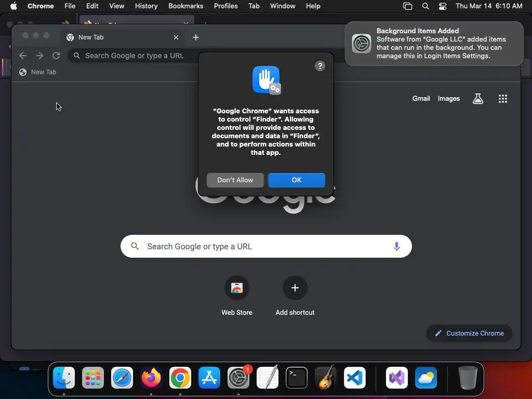Click Customize Chrome button
Screen dimensions: 532x399
pos(469,333)
